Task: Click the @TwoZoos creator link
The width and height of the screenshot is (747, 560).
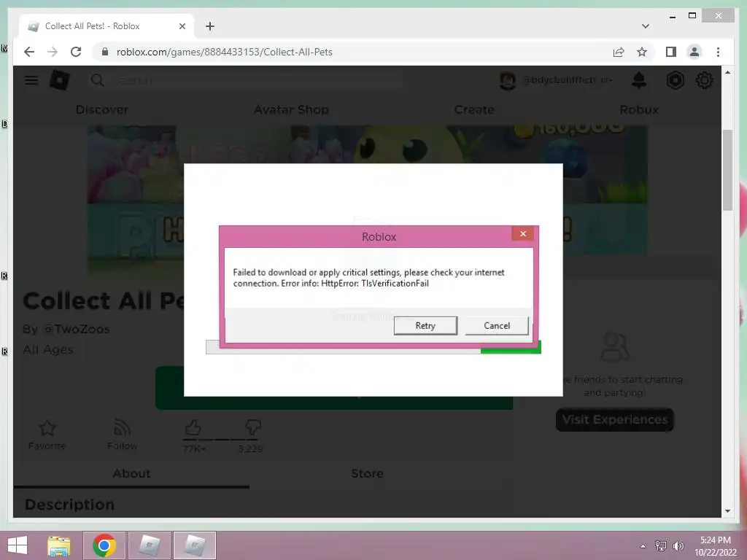Action: click(x=76, y=329)
